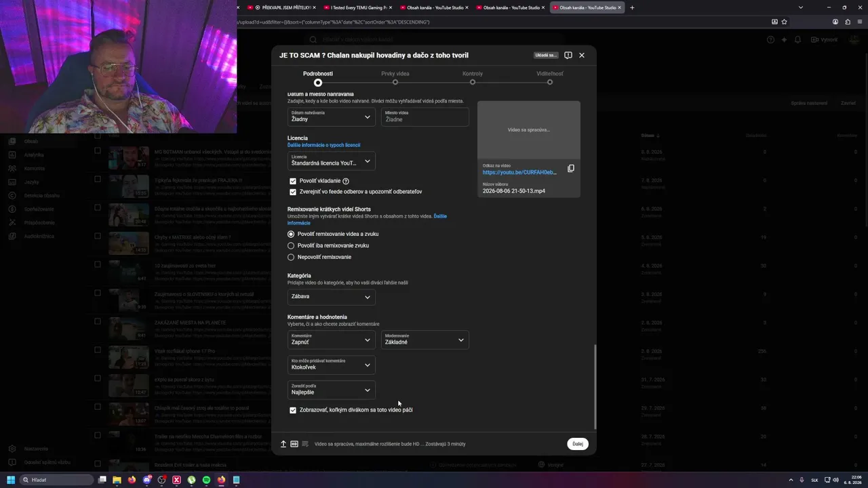
Task: Open the Komentáre dropdown set to Zapnúť
Action: 332,340
